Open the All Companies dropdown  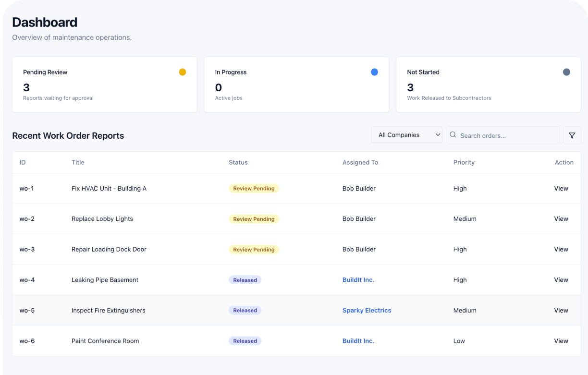(x=407, y=135)
